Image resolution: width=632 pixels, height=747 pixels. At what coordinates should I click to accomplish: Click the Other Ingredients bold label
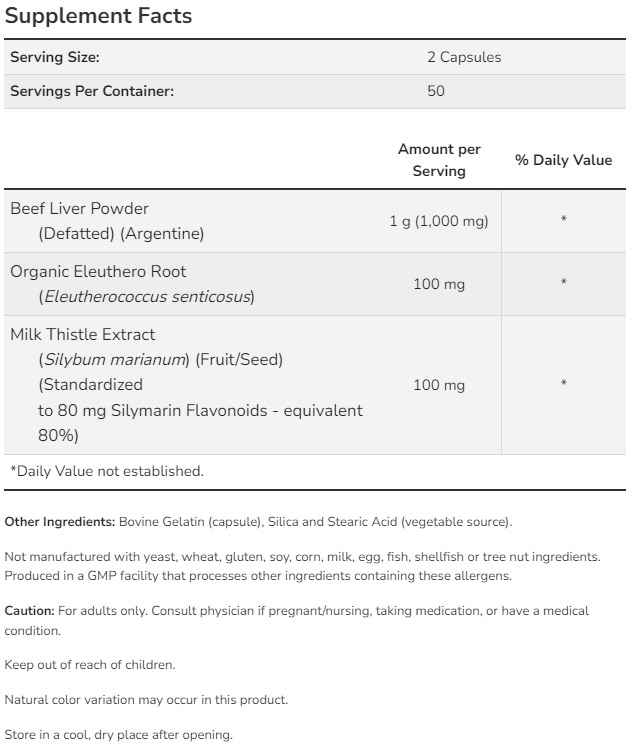tap(60, 522)
